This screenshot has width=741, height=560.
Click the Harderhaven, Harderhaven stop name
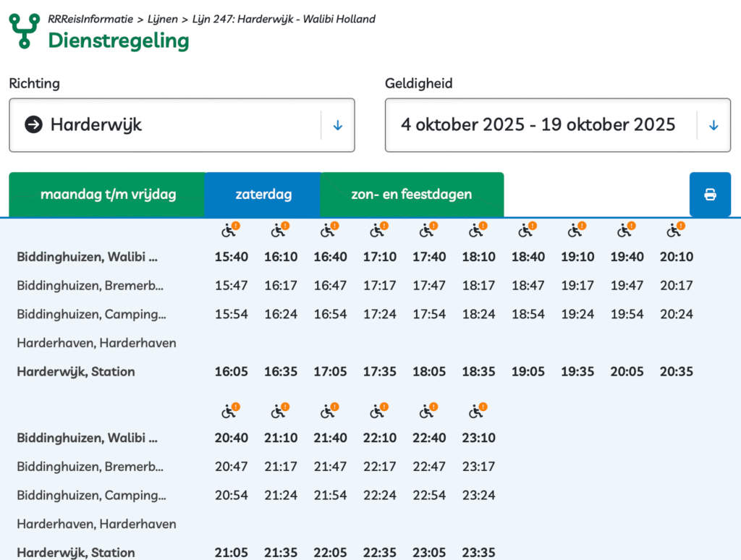coord(96,343)
